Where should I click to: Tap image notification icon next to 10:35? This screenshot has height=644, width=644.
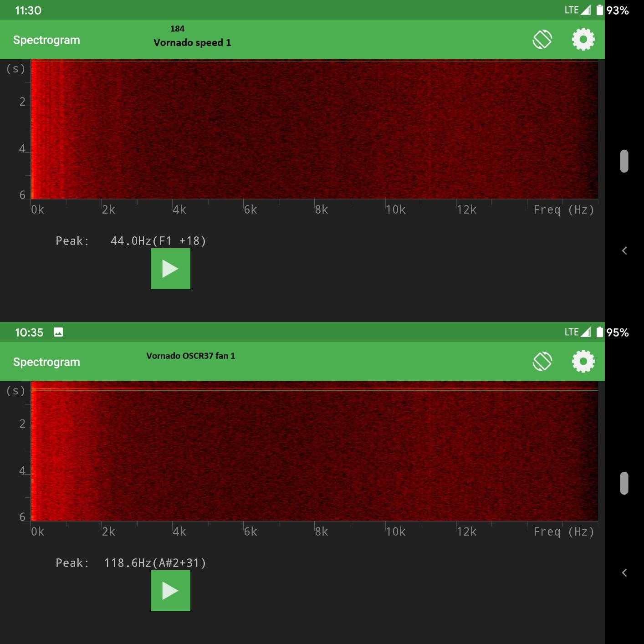coord(58,332)
